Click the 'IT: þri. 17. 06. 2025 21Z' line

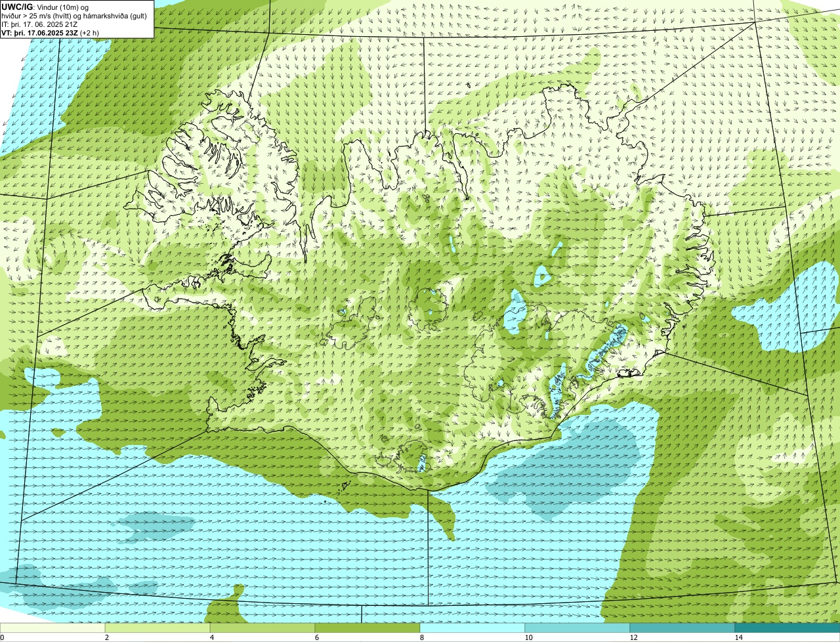point(40,24)
